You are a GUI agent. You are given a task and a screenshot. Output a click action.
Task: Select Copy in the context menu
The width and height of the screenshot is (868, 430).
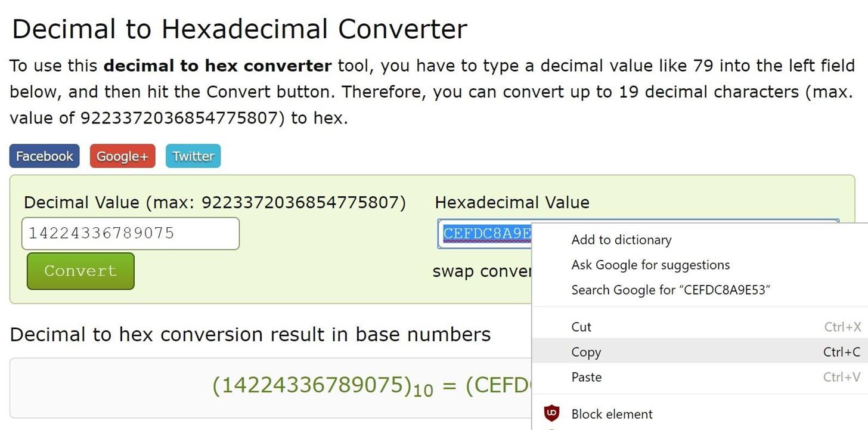(586, 352)
